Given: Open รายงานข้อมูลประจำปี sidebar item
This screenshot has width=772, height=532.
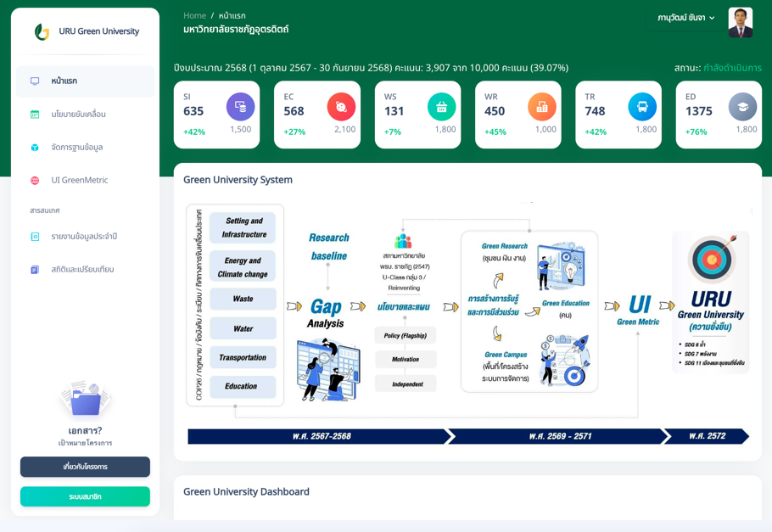Looking at the screenshot, I should pyautogui.click(x=84, y=237).
